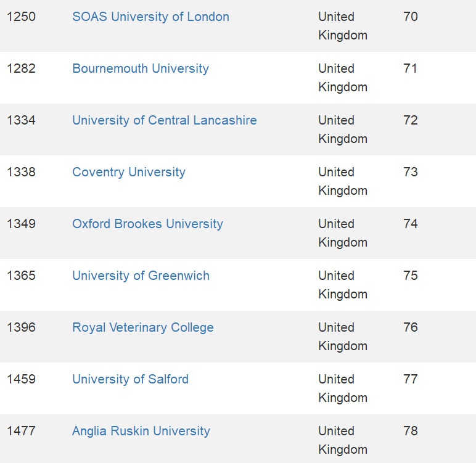Image resolution: width=476 pixels, height=463 pixels.
Task: Select the Coventry University link
Action: (x=129, y=172)
